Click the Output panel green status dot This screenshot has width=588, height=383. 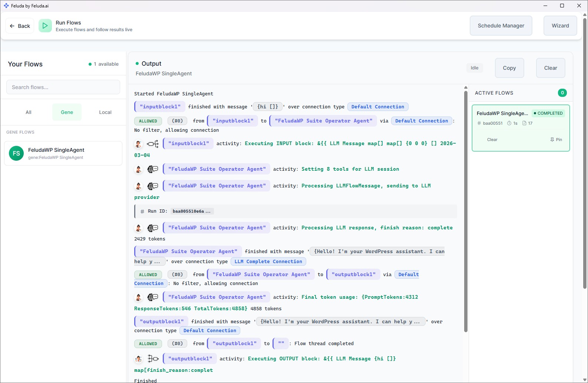pos(137,63)
